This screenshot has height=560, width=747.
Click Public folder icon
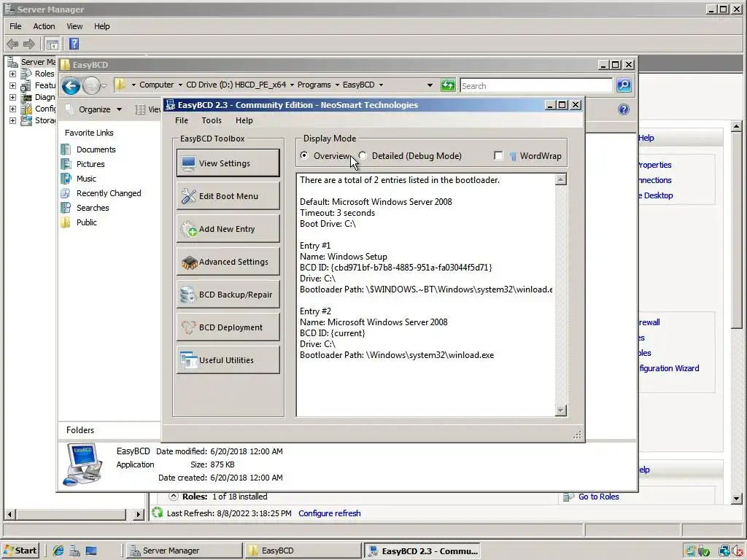(x=66, y=222)
